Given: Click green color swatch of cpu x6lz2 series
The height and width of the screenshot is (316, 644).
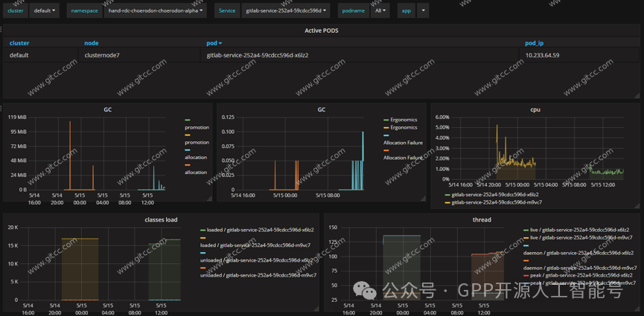Looking at the screenshot, I should tap(447, 195).
